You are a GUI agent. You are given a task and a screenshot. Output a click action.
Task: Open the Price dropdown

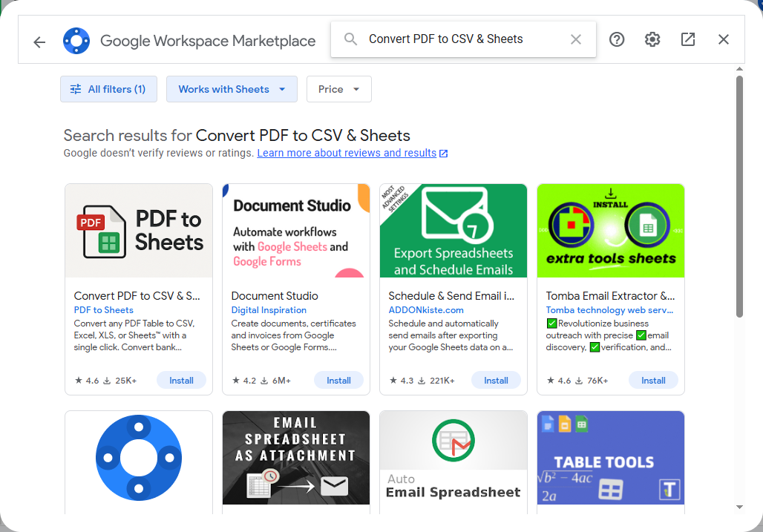pyautogui.click(x=338, y=88)
